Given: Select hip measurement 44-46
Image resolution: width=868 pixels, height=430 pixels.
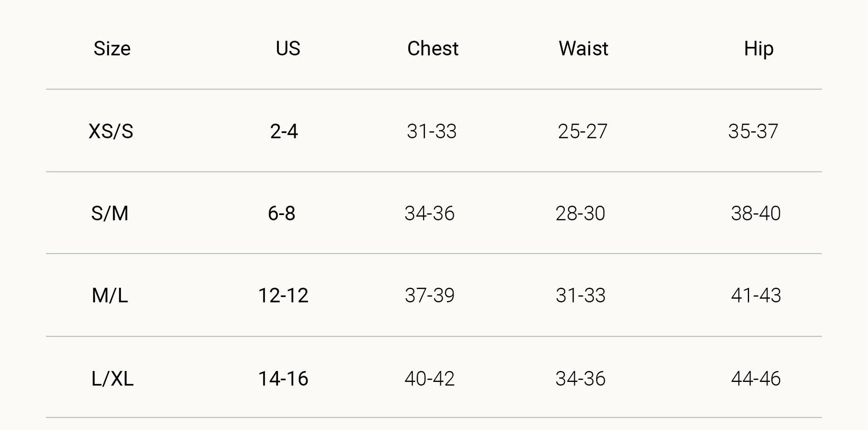Looking at the screenshot, I should point(756,379).
